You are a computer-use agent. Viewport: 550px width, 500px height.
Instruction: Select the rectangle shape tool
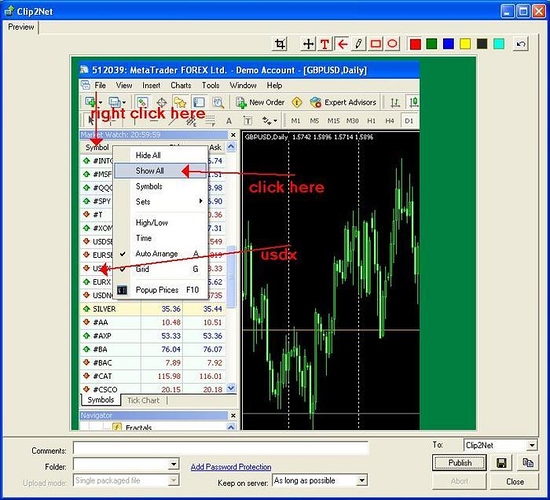[375, 44]
